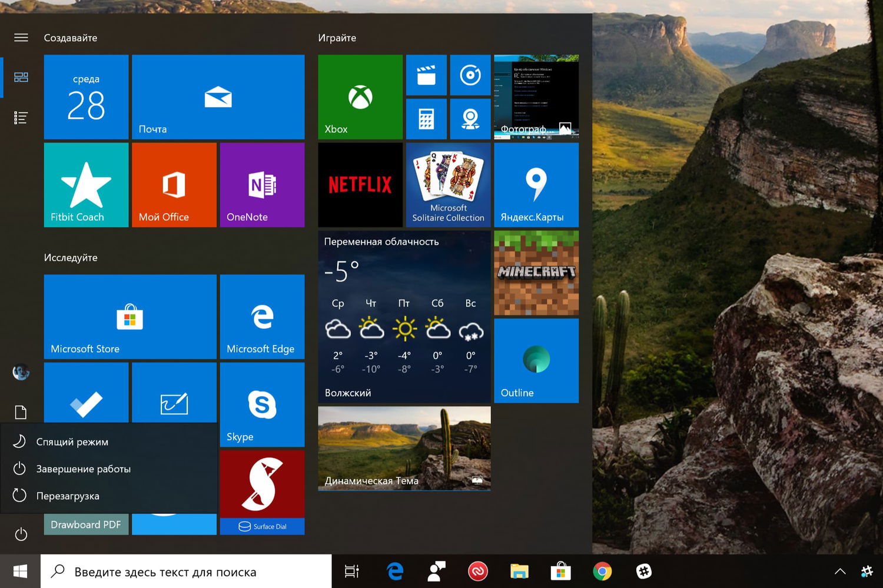Open the Calculator small tile
This screenshot has height=588, width=883.
pyautogui.click(x=426, y=119)
